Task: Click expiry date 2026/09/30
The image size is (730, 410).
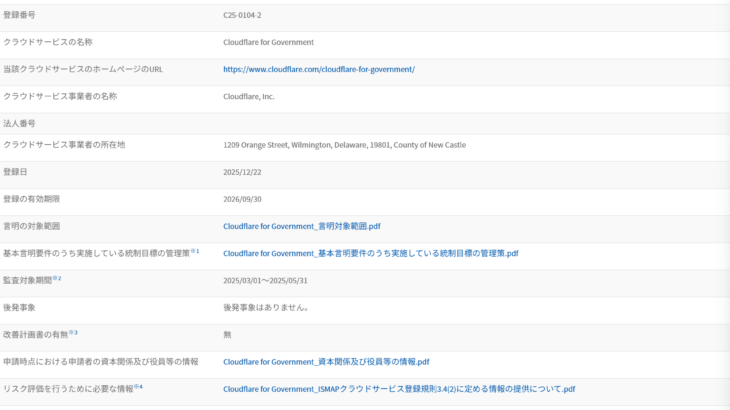Action: 242,199
